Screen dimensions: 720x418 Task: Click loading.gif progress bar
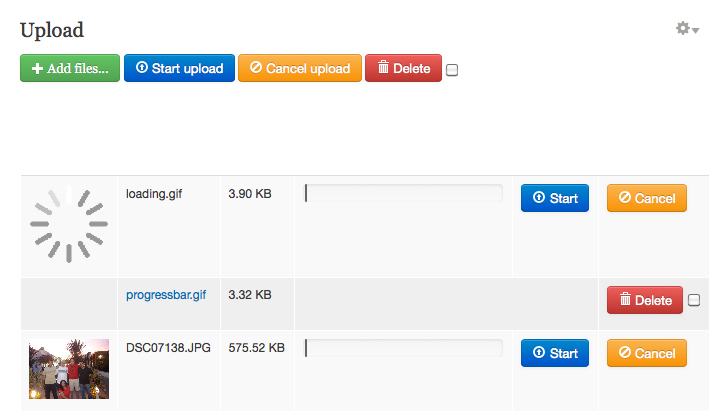[x=404, y=193]
